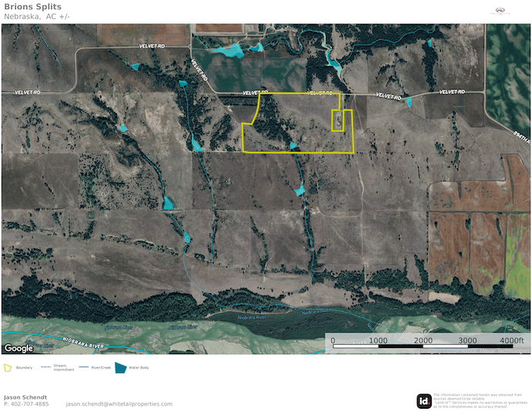The image size is (532, 411).
Task: Click the Land id disclaimer text
Action: tap(477, 400)
